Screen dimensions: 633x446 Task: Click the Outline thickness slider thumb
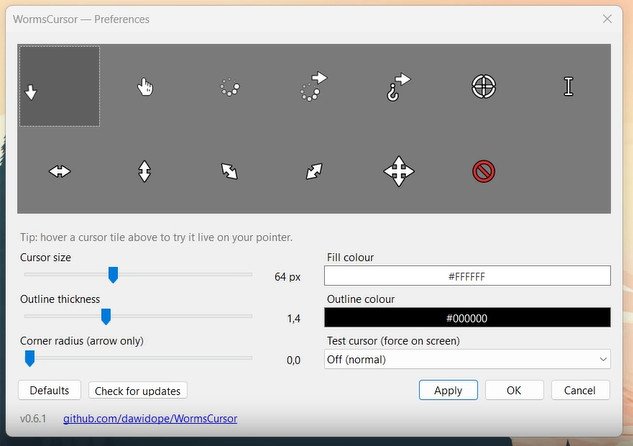(106, 316)
